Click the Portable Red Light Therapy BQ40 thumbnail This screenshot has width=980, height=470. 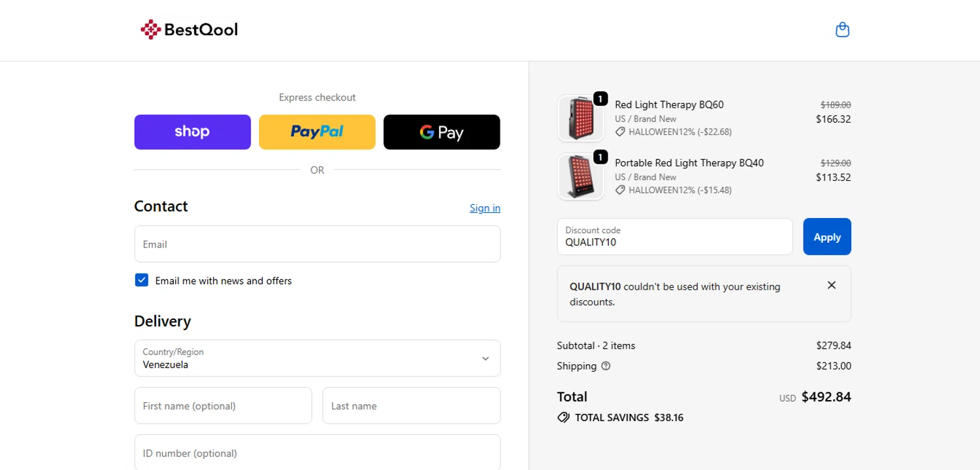[x=581, y=176]
